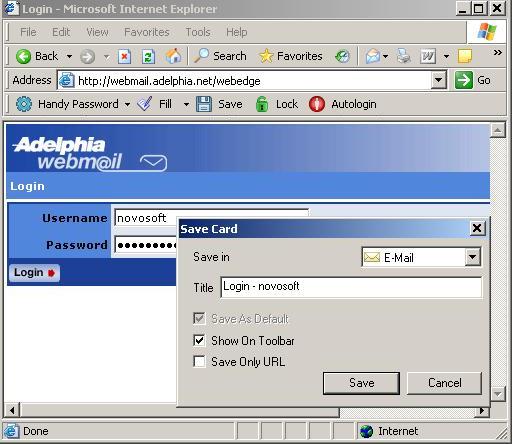Click the Adelphia webmail envelope logo

(154, 163)
